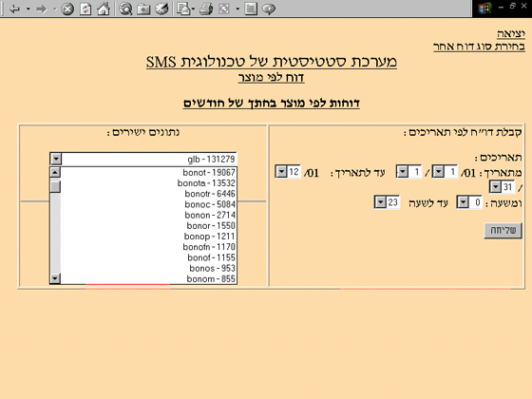Expand the glb - 131279 product dropdown
Image resolution: width=532 pixels, height=399 pixels.
tap(56, 159)
